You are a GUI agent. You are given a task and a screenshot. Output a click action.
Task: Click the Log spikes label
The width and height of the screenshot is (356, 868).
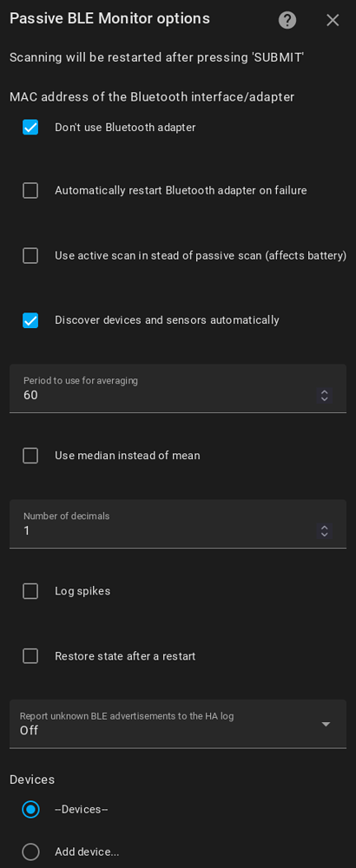[x=82, y=591]
